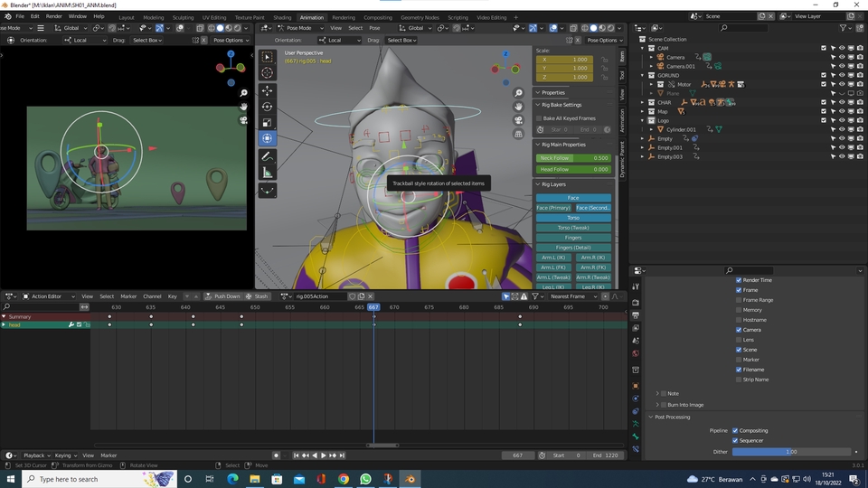The width and height of the screenshot is (868, 488).
Task: Toggle camera view icon in main viewport
Action: (519, 120)
